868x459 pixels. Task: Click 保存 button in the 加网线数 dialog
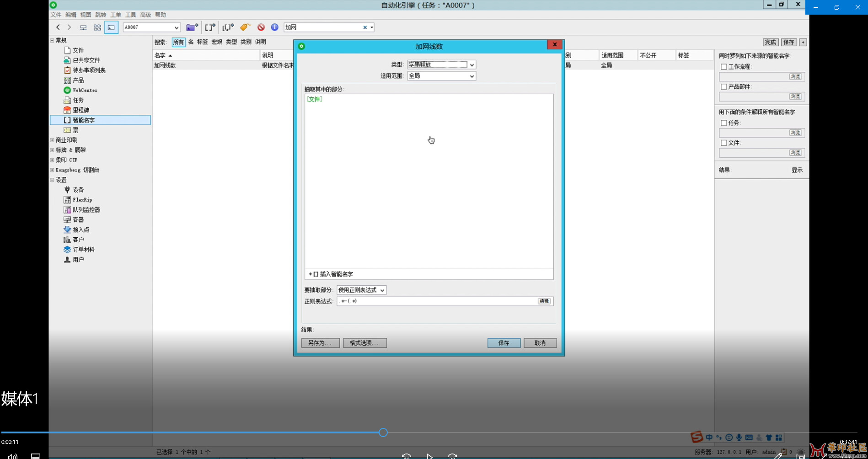(504, 343)
